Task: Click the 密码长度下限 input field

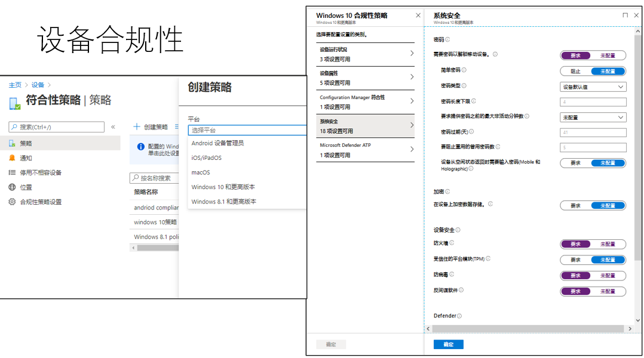Action: coord(593,102)
